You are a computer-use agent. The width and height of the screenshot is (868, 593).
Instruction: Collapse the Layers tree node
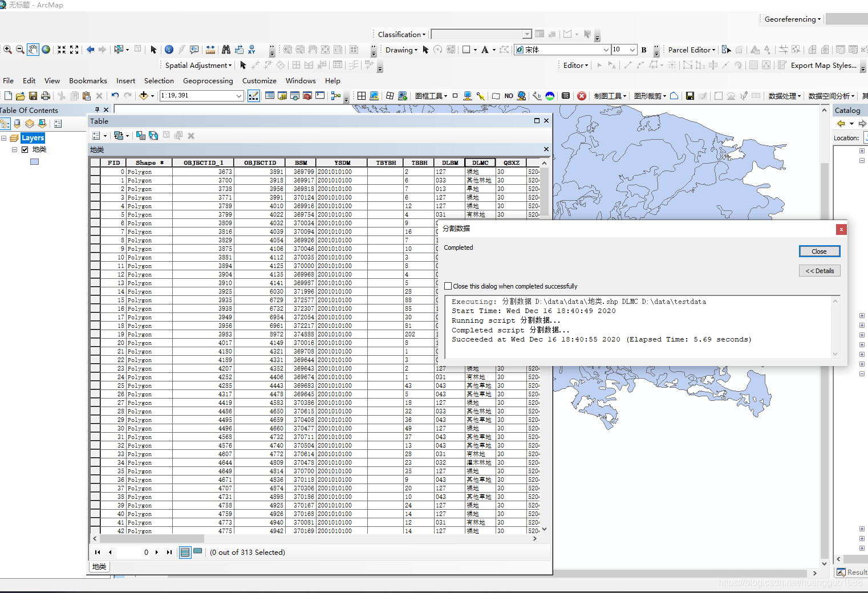click(4, 138)
